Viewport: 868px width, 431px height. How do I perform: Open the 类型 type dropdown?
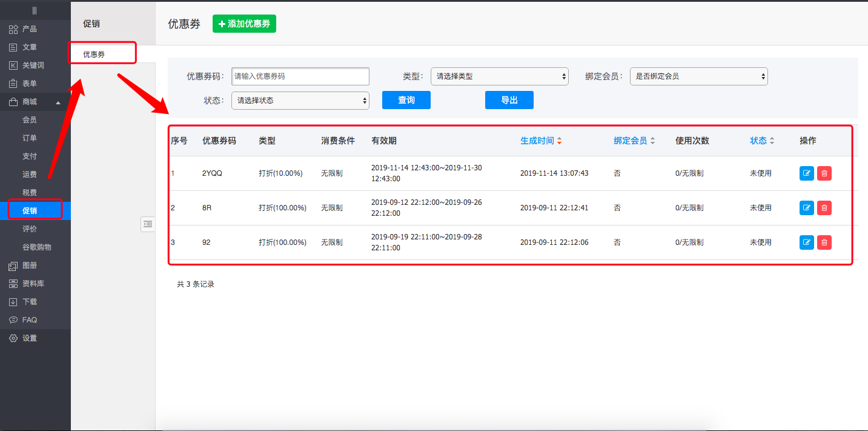[x=499, y=76]
